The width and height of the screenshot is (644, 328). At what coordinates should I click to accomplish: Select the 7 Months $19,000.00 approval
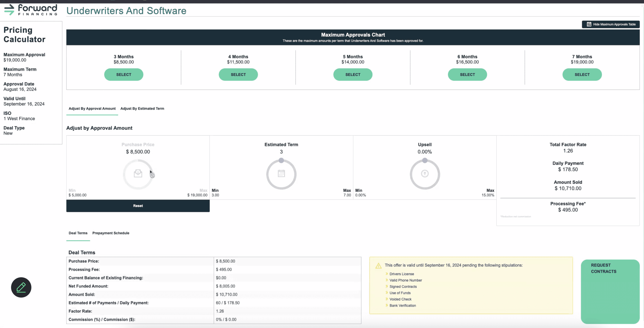click(x=582, y=75)
